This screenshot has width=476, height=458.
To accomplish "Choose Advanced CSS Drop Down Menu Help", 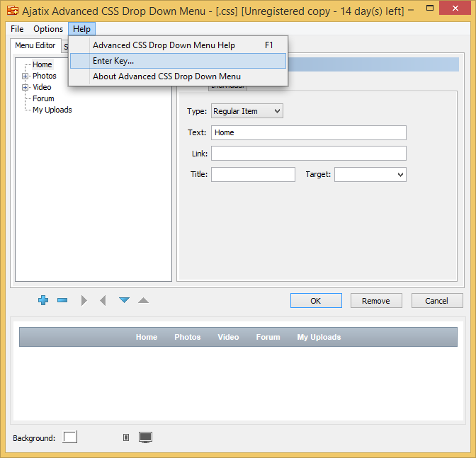I will pos(178,45).
